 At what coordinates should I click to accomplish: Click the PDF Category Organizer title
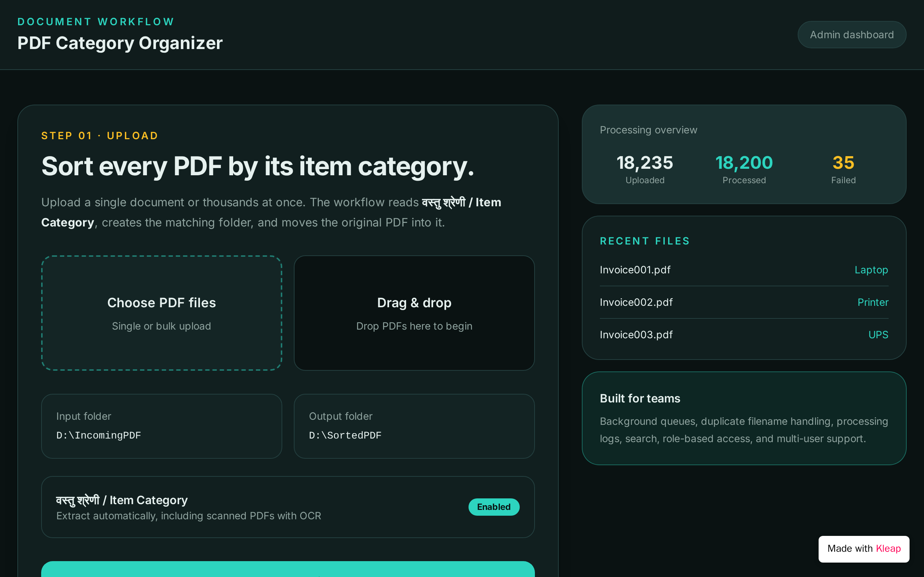[120, 43]
